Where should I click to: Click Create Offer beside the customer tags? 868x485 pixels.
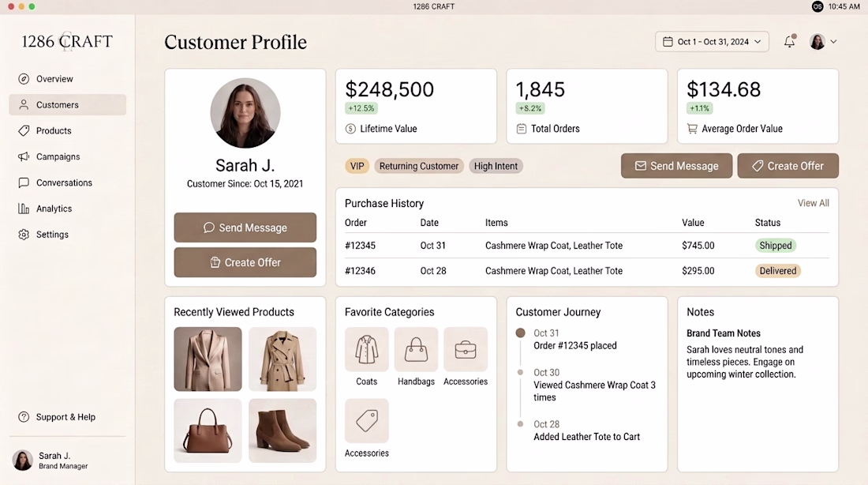[x=788, y=166]
